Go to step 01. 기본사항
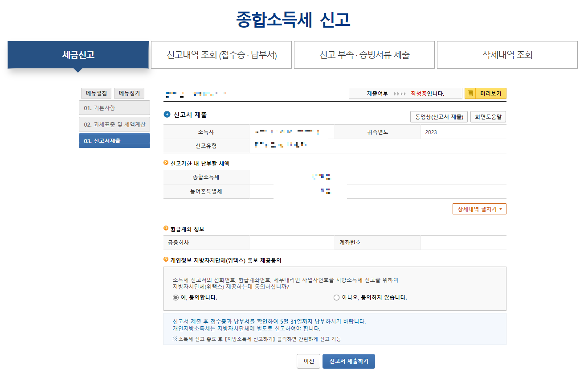The height and width of the screenshot is (374, 588). coord(114,107)
